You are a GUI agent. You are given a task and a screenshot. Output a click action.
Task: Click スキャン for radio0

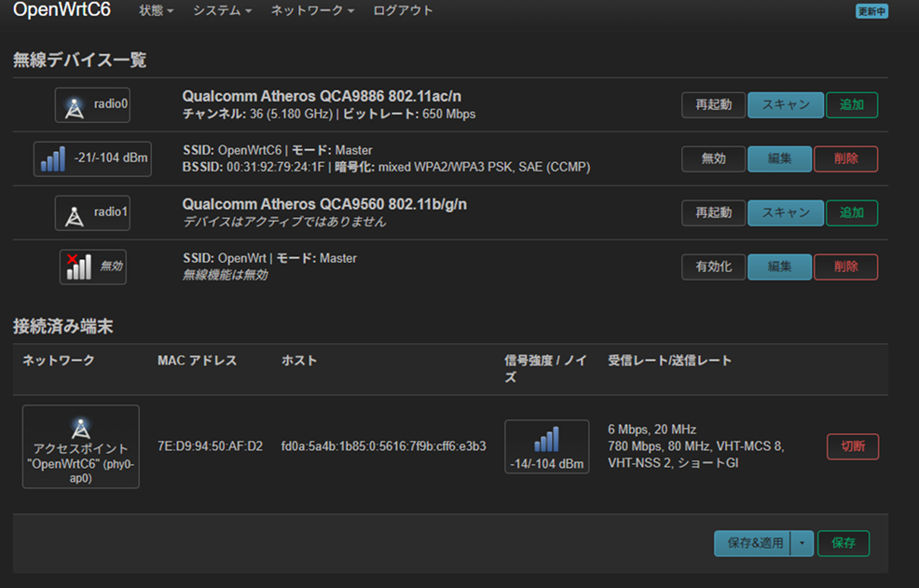[x=786, y=105]
